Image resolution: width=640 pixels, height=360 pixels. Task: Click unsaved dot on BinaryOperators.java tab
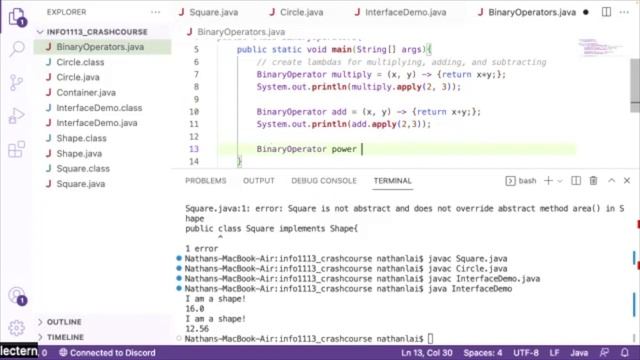point(586,12)
